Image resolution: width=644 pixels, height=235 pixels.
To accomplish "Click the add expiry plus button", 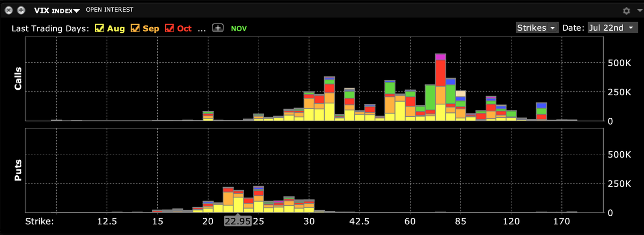I will point(218,28).
